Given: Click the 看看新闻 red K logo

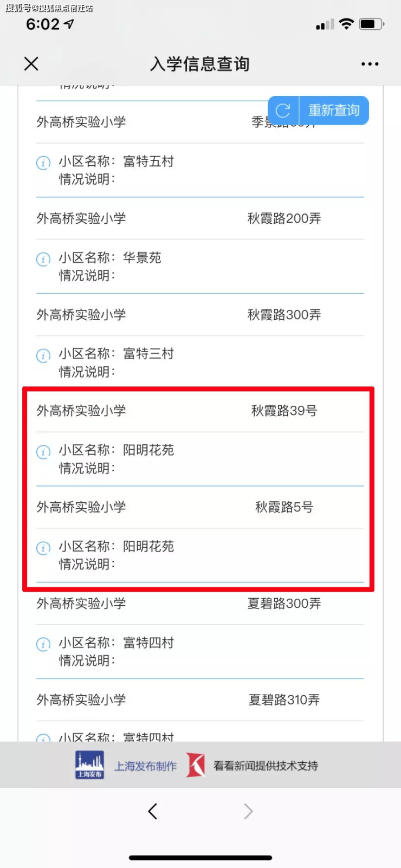Looking at the screenshot, I should [196, 765].
